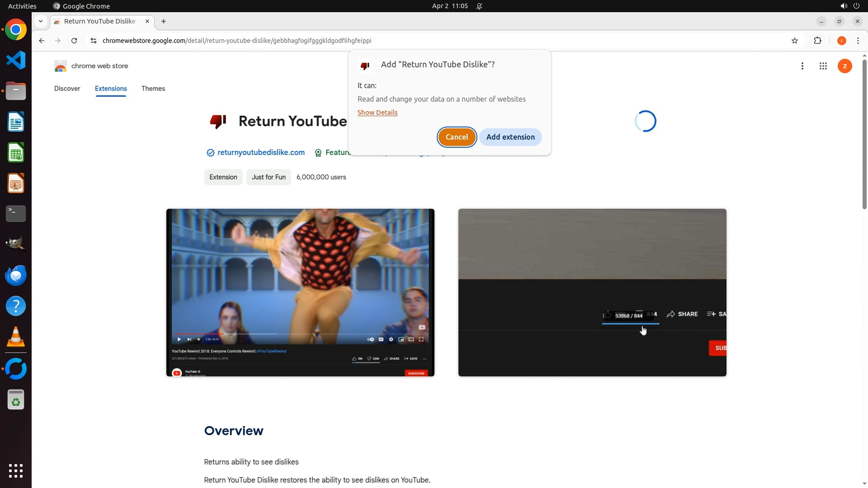Click Add extension button
Viewport: 868px width, 488px height.
[x=510, y=137]
